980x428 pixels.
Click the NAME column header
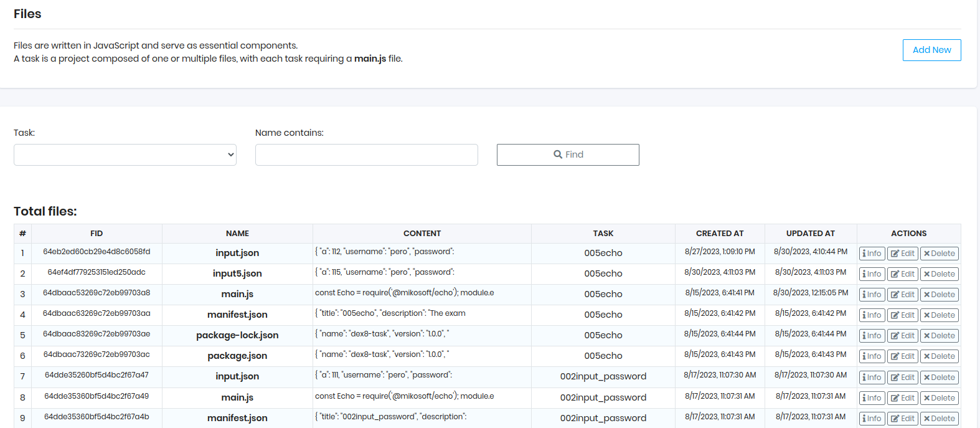237,234
